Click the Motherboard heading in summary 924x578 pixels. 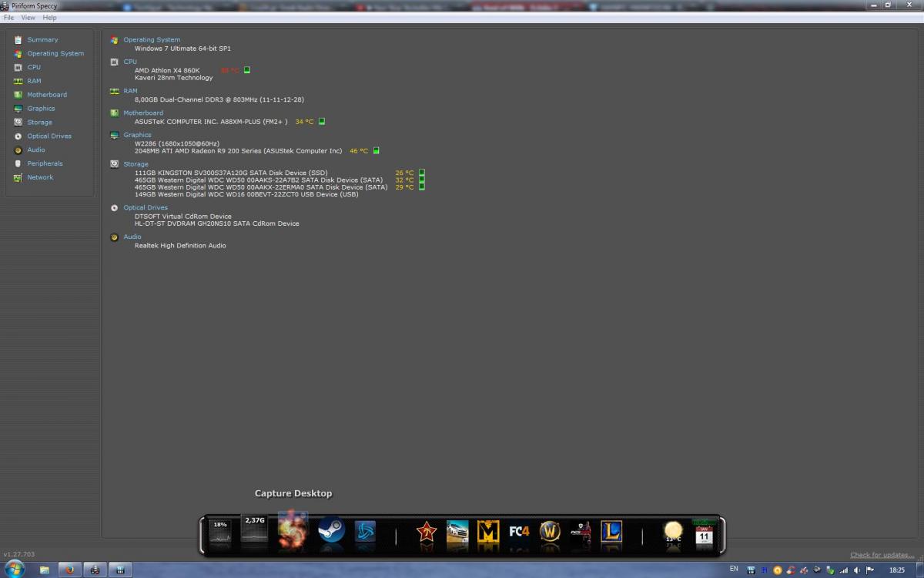(143, 113)
